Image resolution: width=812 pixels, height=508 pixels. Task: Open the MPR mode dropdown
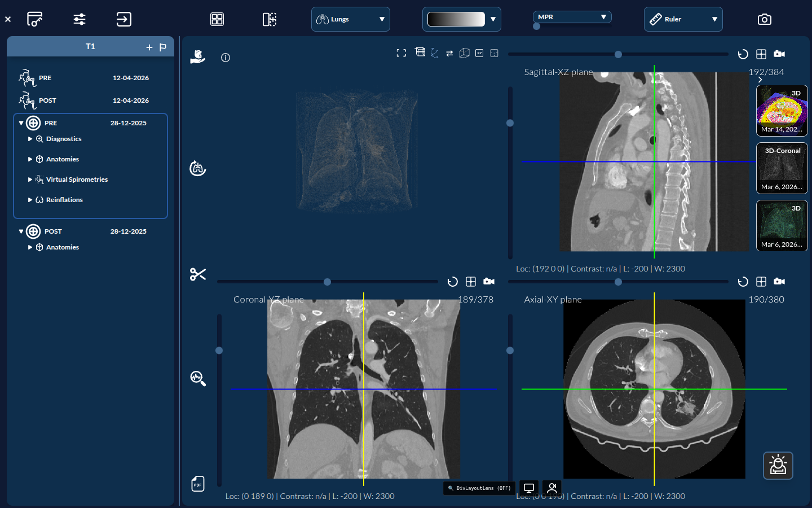click(572, 17)
